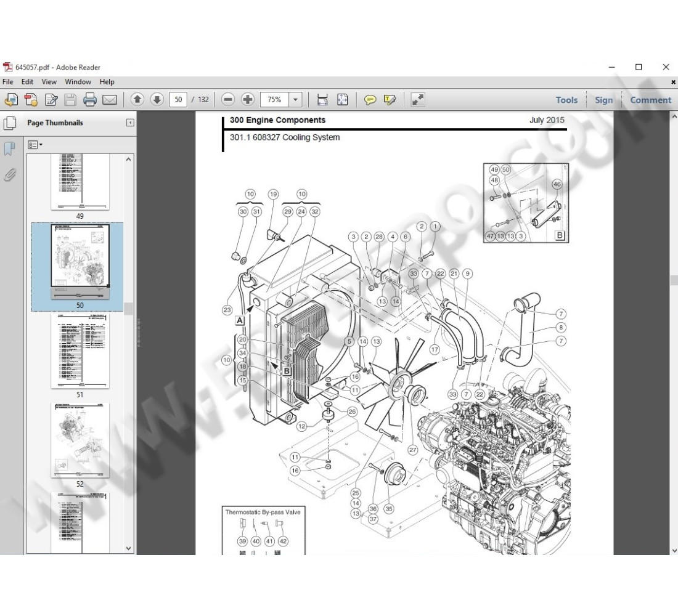The height and width of the screenshot is (616, 678).
Task: Open the Edit menu
Action: [27, 81]
